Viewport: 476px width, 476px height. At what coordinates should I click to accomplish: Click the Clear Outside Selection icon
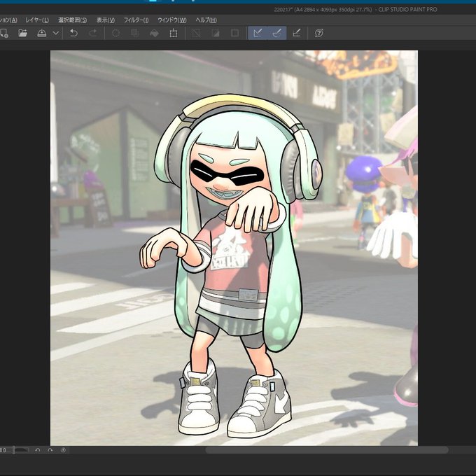(x=135, y=33)
